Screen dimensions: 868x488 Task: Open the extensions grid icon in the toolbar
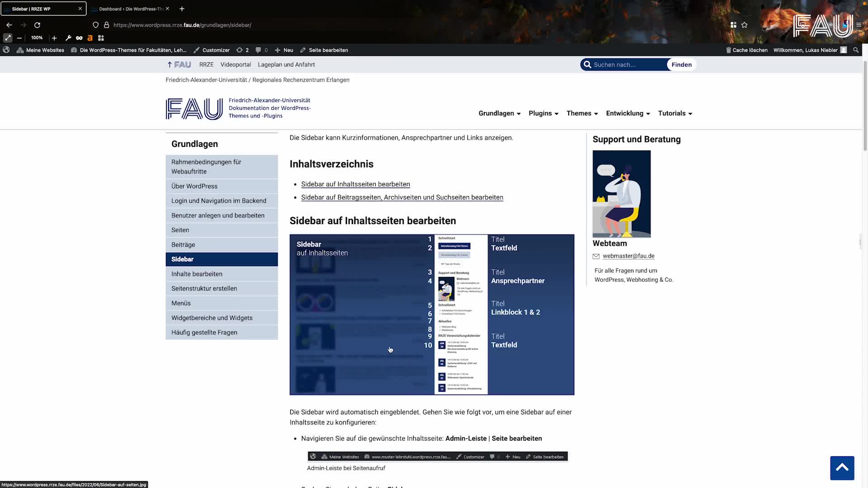click(x=101, y=38)
